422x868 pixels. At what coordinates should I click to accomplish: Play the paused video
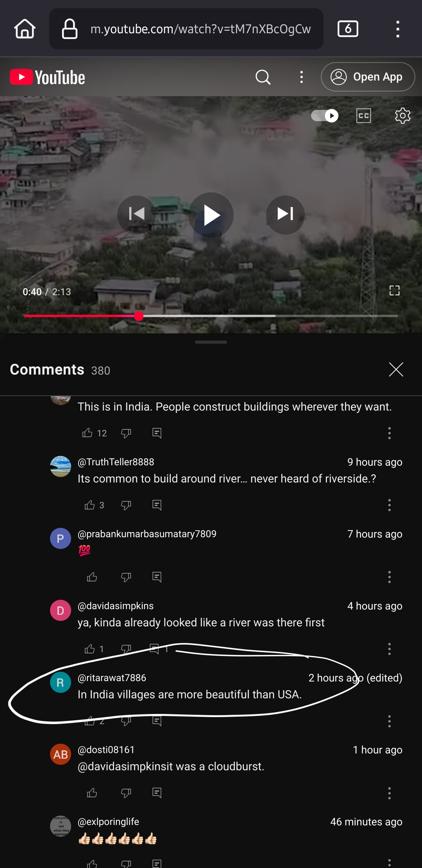pyautogui.click(x=211, y=215)
